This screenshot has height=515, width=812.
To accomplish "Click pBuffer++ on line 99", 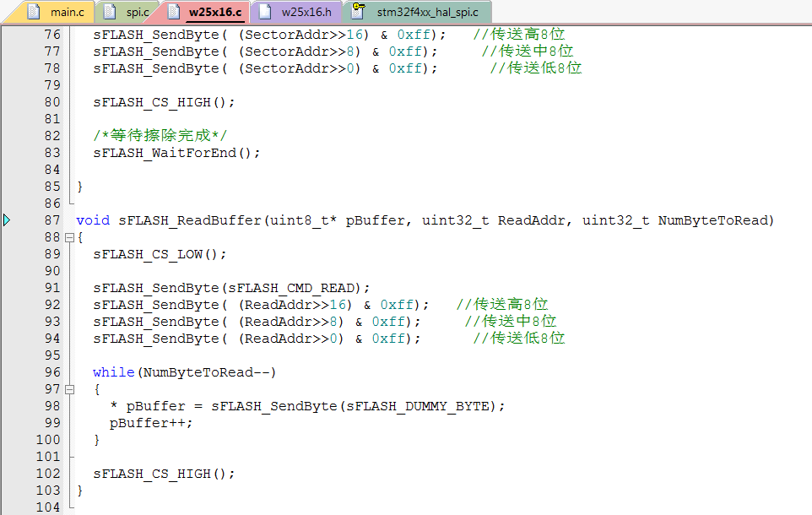I will tap(147, 423).
